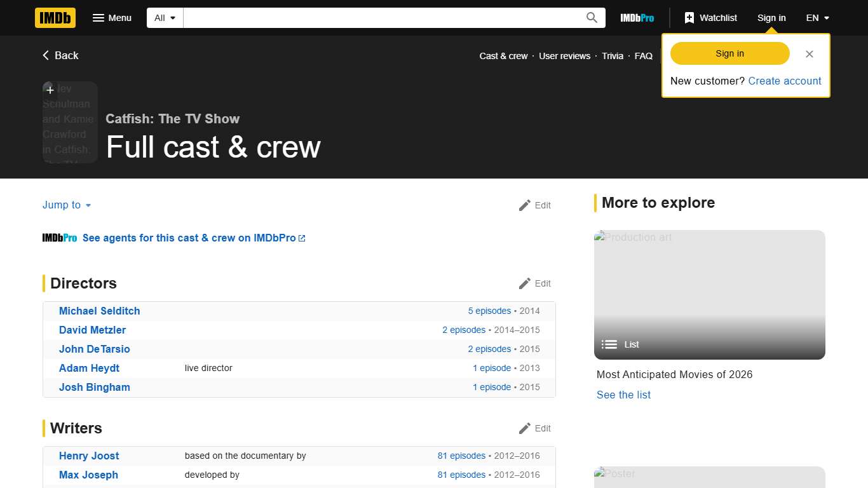View Michael Selditch's profile
The width and height of the screenshot is (868, 488).
[x=99, y=311]
